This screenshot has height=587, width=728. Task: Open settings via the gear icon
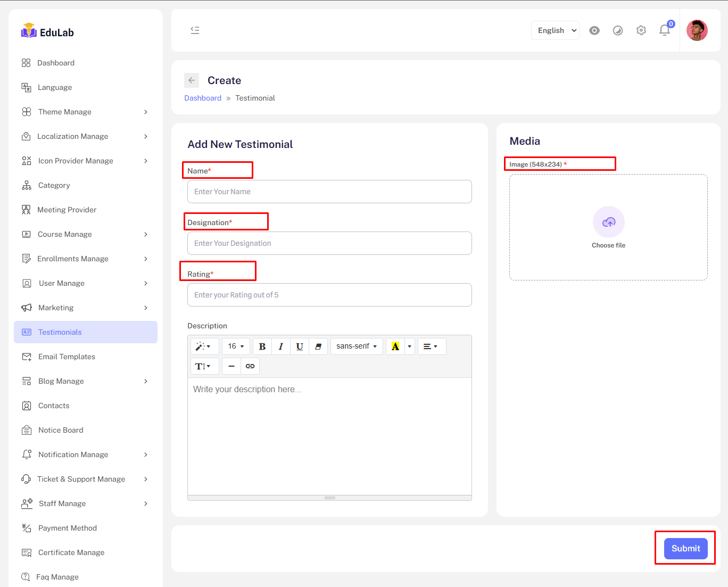pyautogui.click(x=641, y=30)
